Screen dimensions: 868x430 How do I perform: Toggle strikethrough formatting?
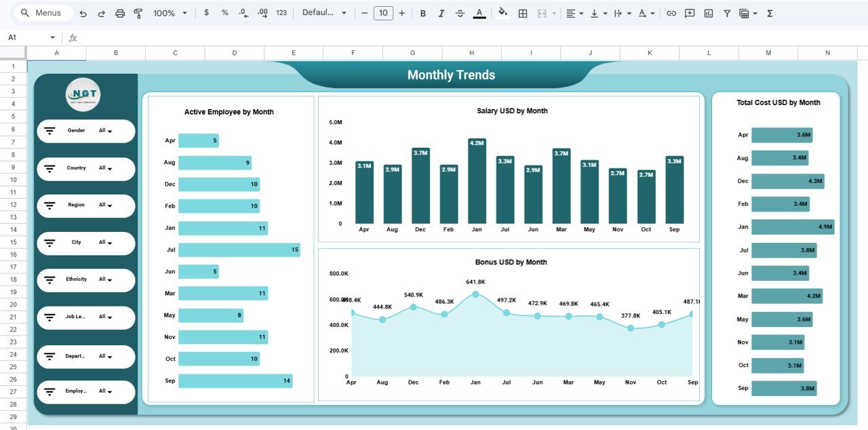460,14
